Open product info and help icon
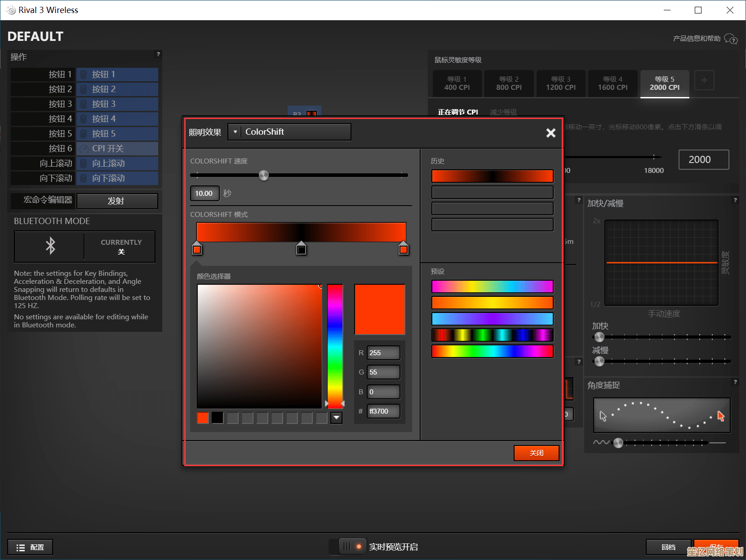Image resolution: width=746 pixels, height=560 pixels. [731, 39]
